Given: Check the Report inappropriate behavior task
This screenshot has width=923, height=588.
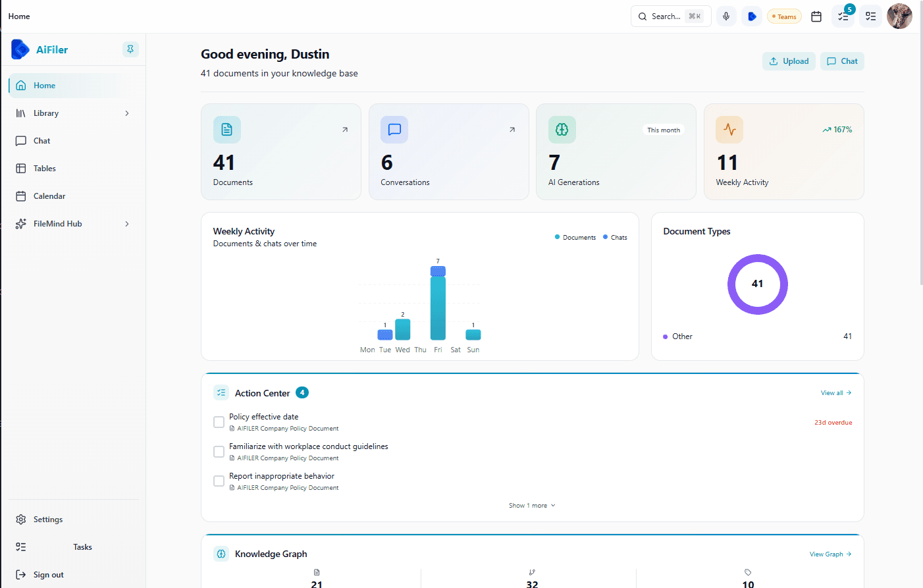Looking at the screenshot, I should [x=219, y=481].
